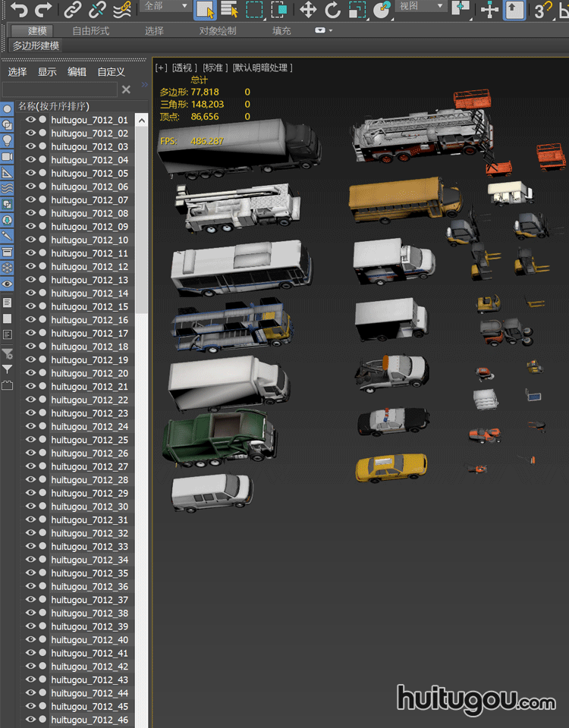Click the Link objects chain icon

coord(72,10)
